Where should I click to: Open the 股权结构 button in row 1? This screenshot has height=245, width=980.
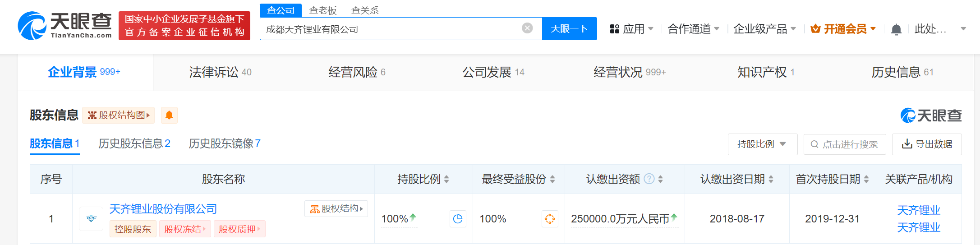336,208
